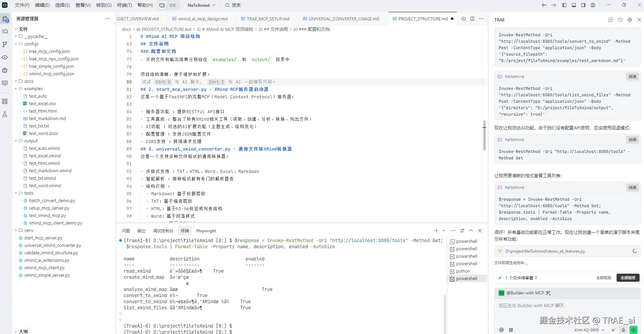This screenshot has height=334, width=644.
Task: Open explorer panel more actions ellipsis
Action: pyautogui.click(x=108, y=19)
